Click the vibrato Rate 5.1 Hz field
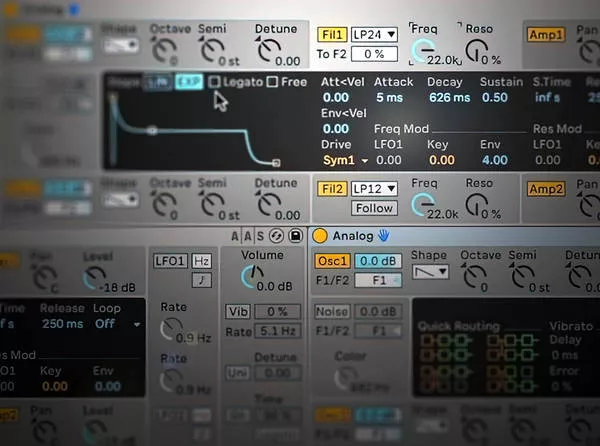The width and height of the screenshot is (600, 446). coord(278,331)
